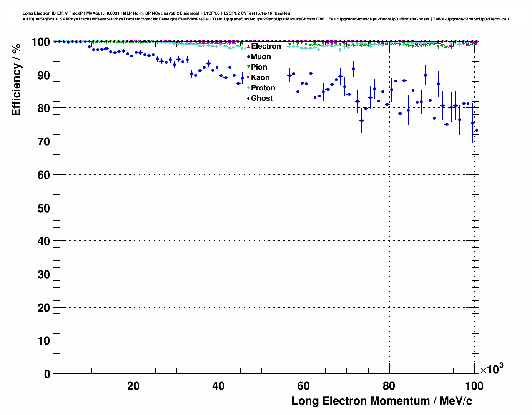Click the x-axis label 20
Screen dimensions: 532x415
[133, 386]
